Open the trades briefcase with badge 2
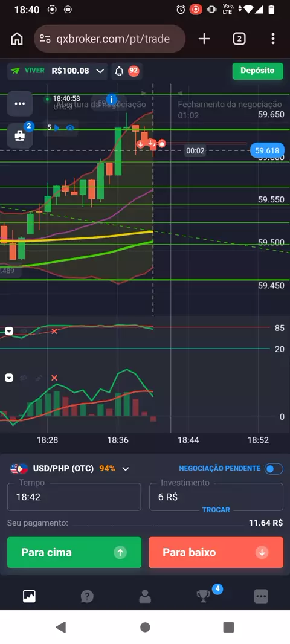 [x=20, y=135]
